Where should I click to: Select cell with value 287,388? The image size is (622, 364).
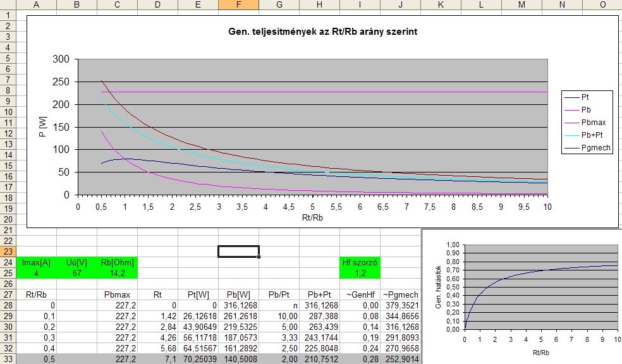(319, 316)
